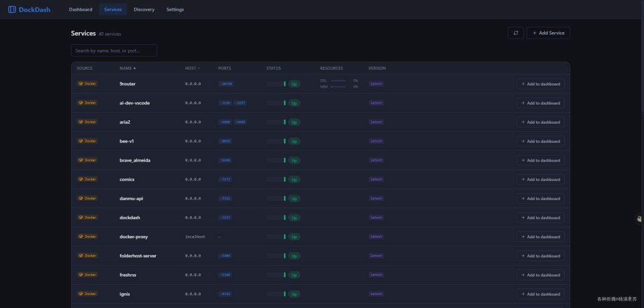Click the Add Service button

[x=548, y=33]
